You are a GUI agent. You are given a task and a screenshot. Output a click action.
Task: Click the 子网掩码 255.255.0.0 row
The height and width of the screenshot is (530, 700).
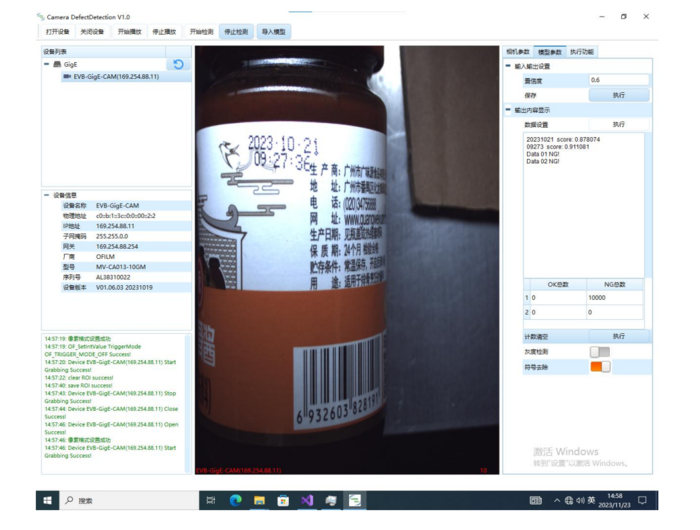click(126, 236)
